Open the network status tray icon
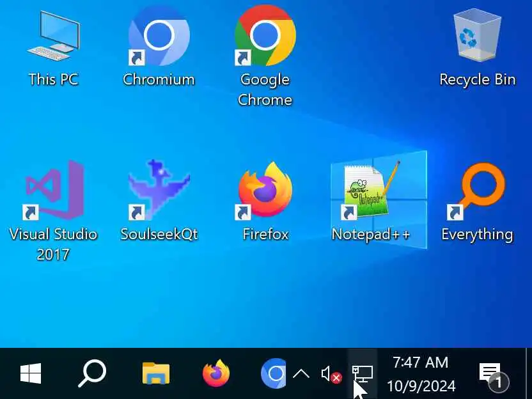Viewport: 532px width, 399px height. [x=362, y=373]
